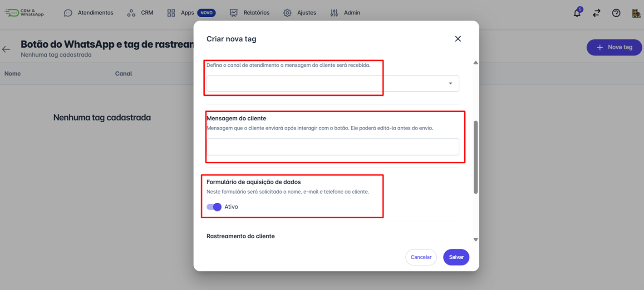Open the CRM menu
Viewport: 644px width, 290px height.
point(147,13)
